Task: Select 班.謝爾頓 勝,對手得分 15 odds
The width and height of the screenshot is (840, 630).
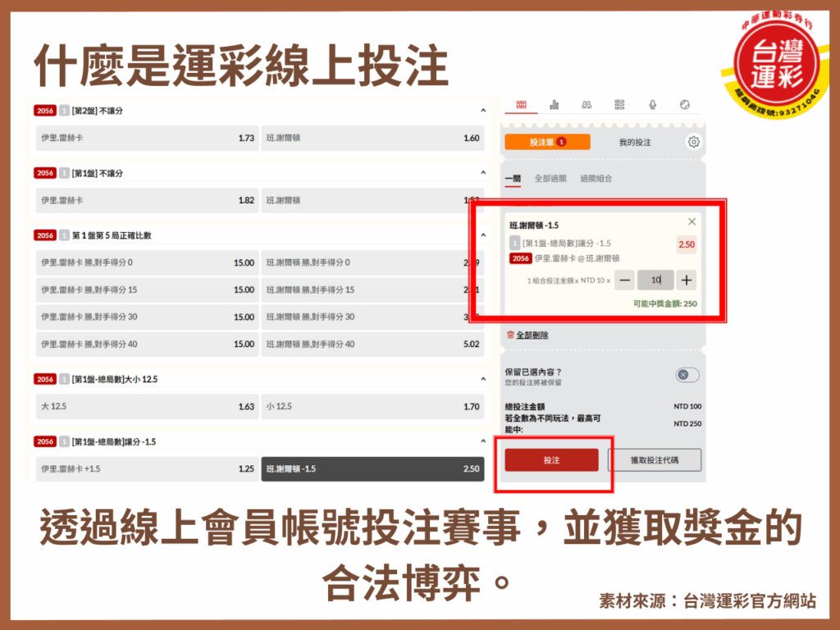Action: (x=373, y=290)
